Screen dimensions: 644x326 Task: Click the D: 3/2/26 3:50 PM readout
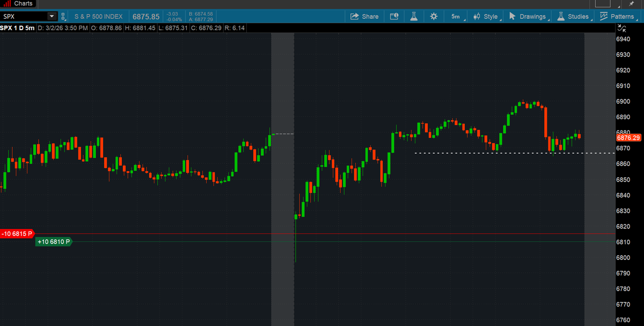pyautogui.click(x=63, y=28)
